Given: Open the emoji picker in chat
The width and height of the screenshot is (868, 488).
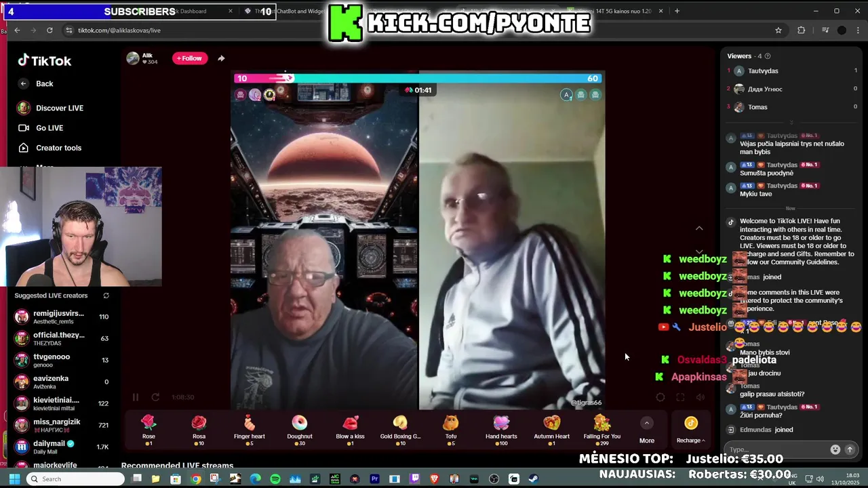Looking at the screenshot, I should point(835,449).
